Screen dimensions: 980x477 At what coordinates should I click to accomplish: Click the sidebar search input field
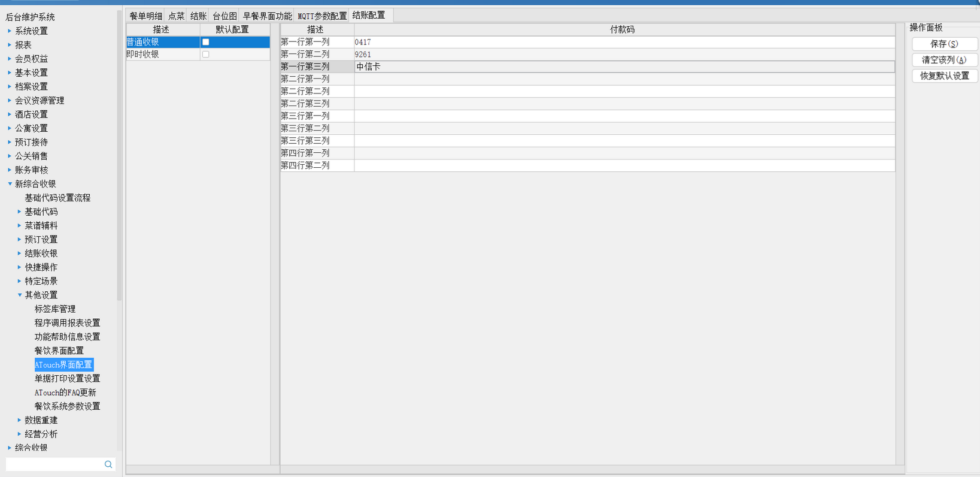pyautogui.click(x=54, y=464)
